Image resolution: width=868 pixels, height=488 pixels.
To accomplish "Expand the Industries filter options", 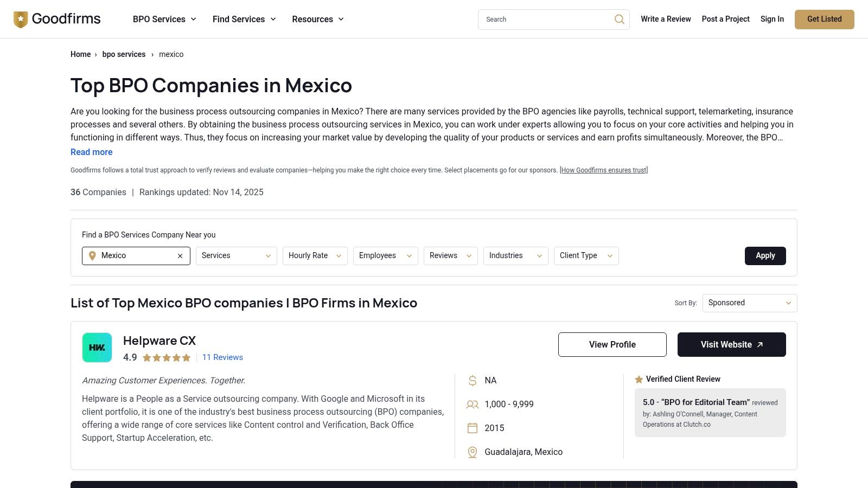I will point(515,255).
